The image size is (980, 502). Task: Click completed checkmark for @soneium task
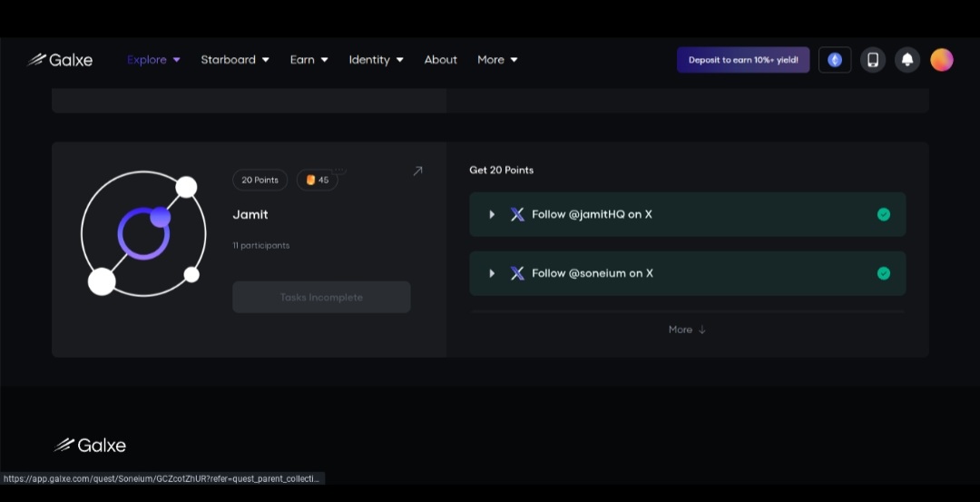pyautogui.click(x=884, y=273)
